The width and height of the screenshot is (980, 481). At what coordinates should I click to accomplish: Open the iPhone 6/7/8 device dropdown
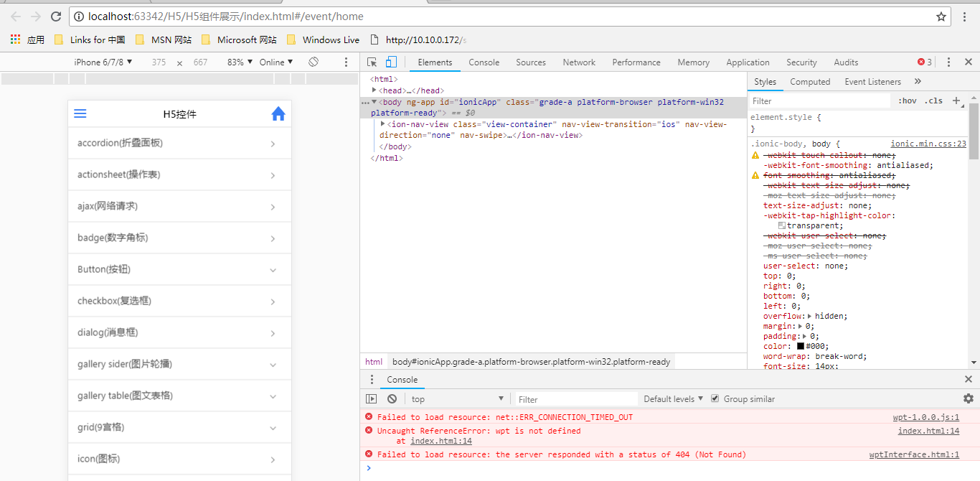click(103, 62)
